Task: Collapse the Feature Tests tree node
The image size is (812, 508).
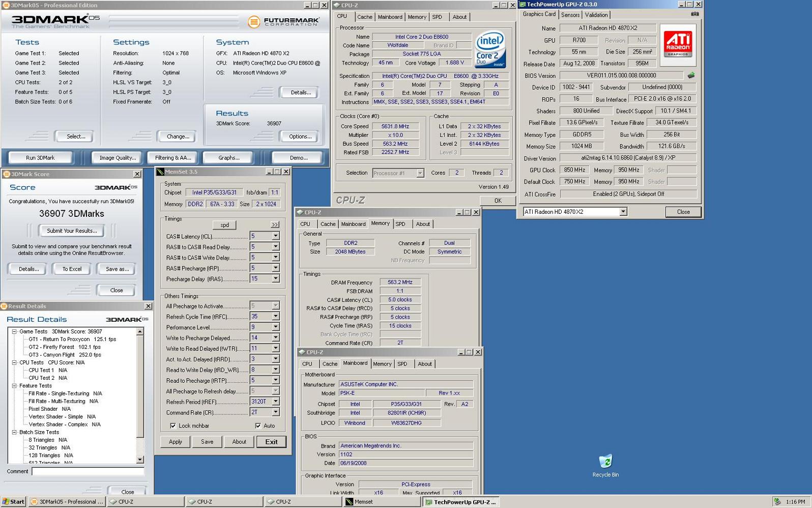Action: (x=14, y=386)
